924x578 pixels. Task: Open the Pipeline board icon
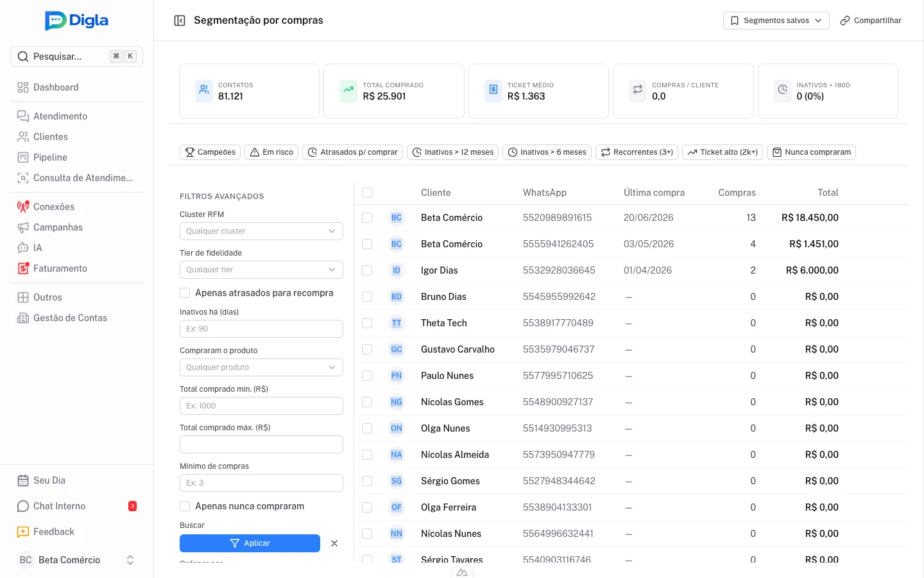pos(23,157)
